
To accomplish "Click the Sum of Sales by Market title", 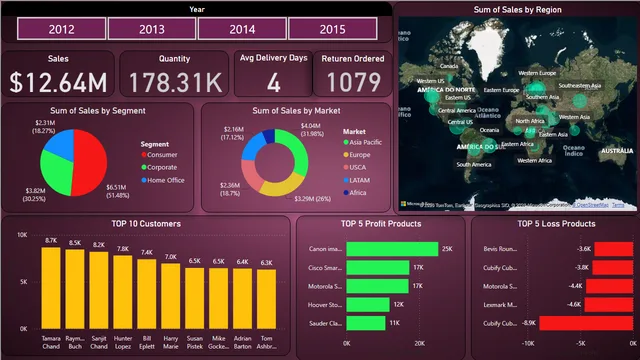I will (x=296, y=111).
